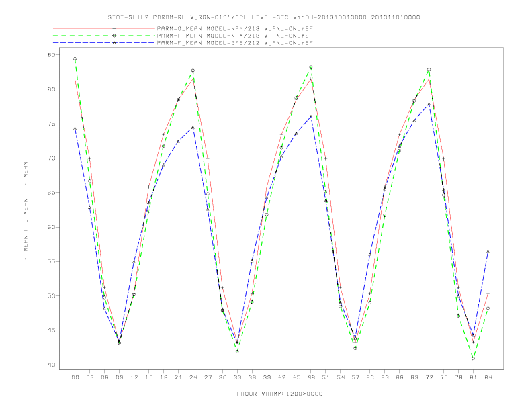Click x-axis tick label 45
Screen dimensions: 532x411
coord(296,377)
